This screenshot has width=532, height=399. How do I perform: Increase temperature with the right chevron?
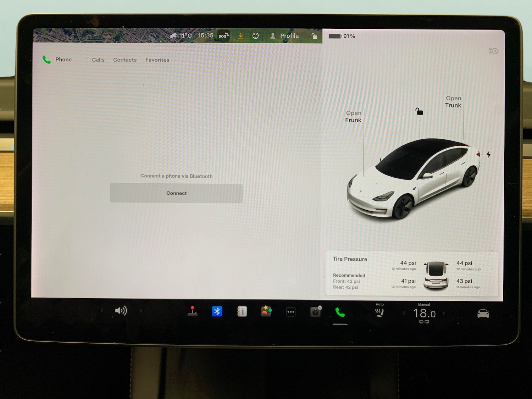click(x=444, y=313)
